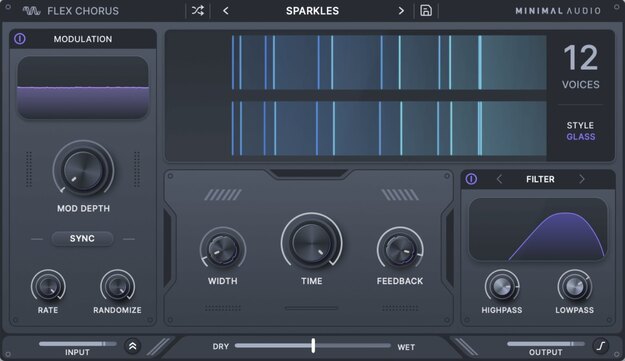This screenshot has height=361, width=625.
Task: Click the input boost double-chevron icon
Action: [133, 346]
